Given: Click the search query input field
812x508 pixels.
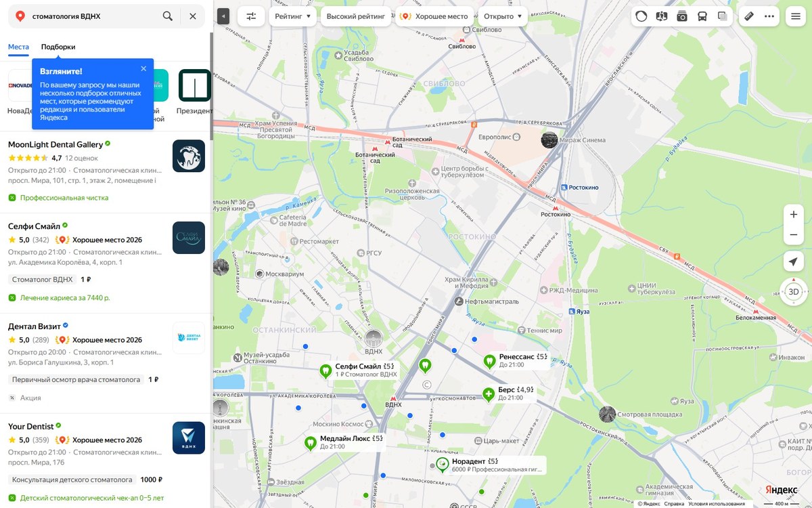Looking at the screenshot, I should tap(95, 16).
